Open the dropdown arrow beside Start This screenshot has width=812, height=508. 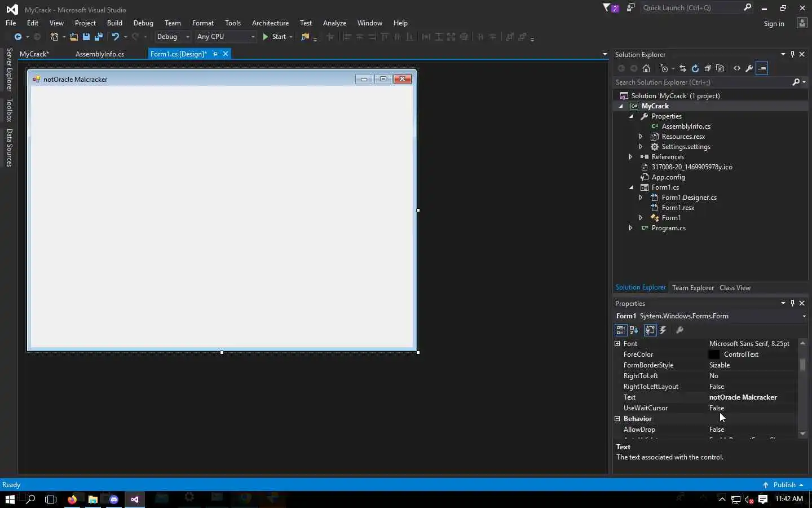click(291, 37)
